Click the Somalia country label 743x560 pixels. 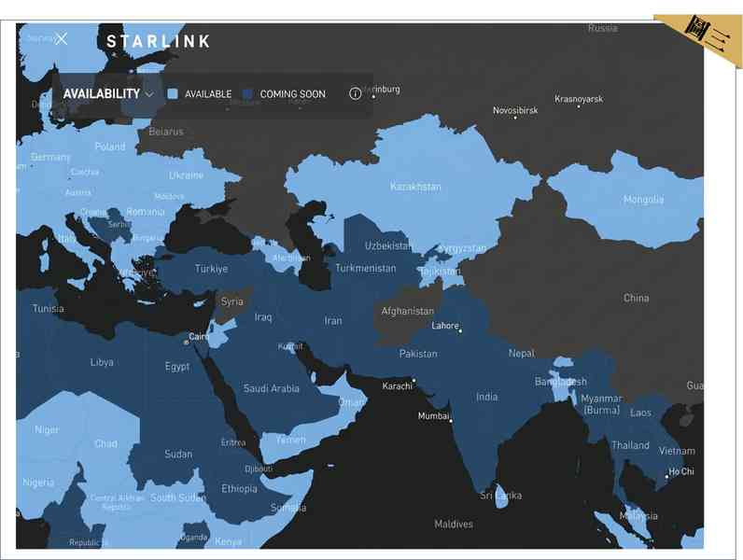point(288,508)
